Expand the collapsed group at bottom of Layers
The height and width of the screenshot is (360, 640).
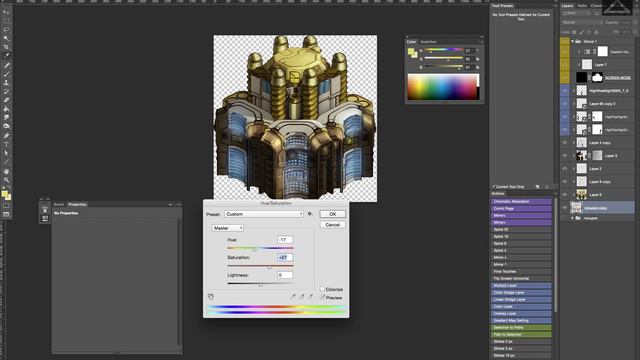pyautogui.click(x=572, y=218)
